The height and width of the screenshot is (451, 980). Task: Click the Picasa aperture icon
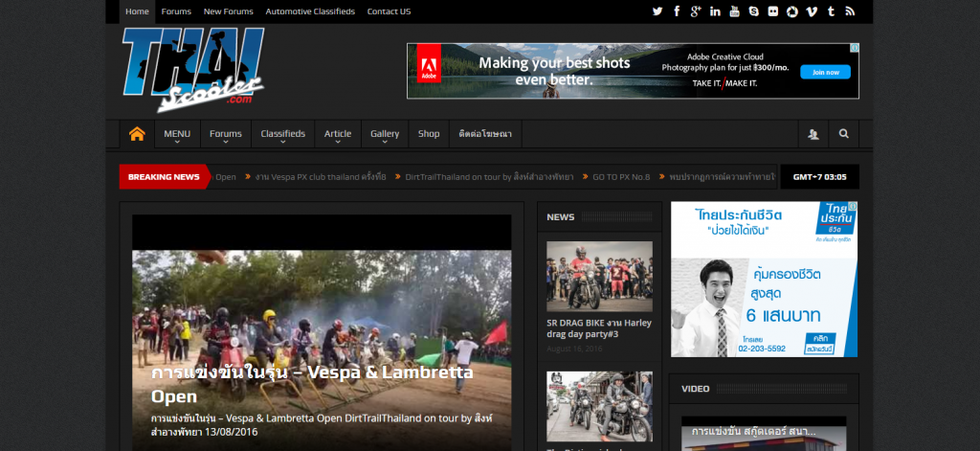point(792,11)
